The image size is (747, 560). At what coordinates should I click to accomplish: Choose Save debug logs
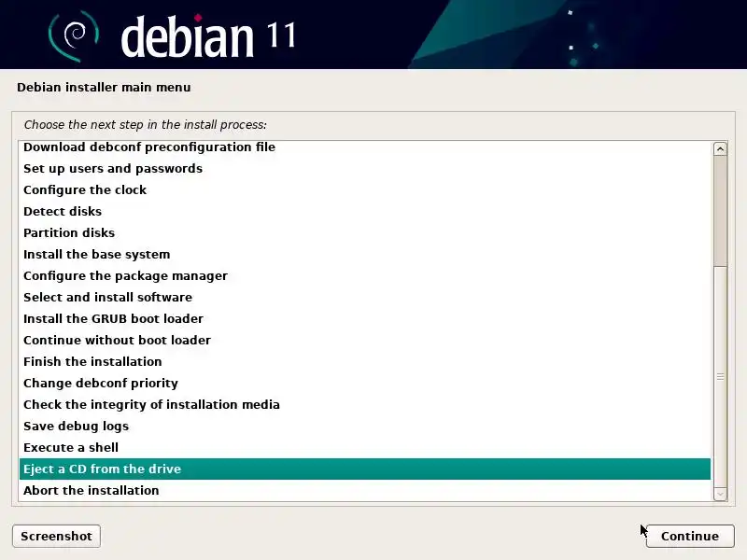365,426
